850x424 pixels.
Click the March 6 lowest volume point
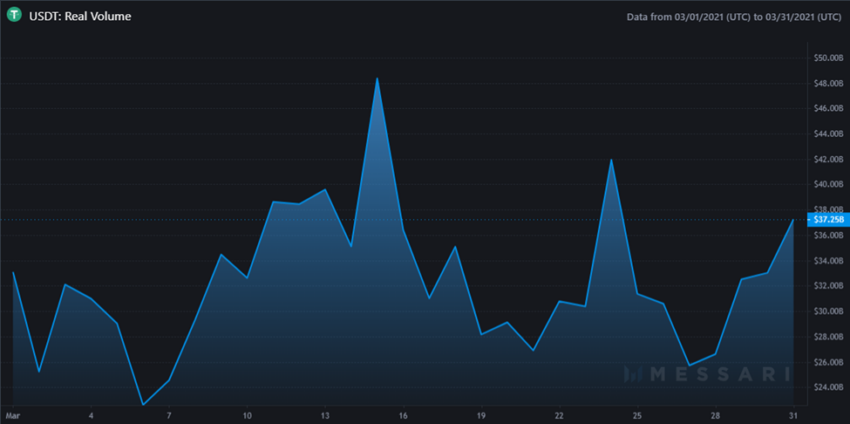[143, 404]
